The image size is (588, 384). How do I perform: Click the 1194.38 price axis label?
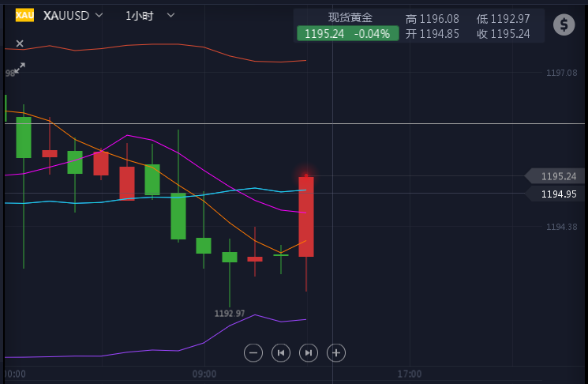[561, 227]
